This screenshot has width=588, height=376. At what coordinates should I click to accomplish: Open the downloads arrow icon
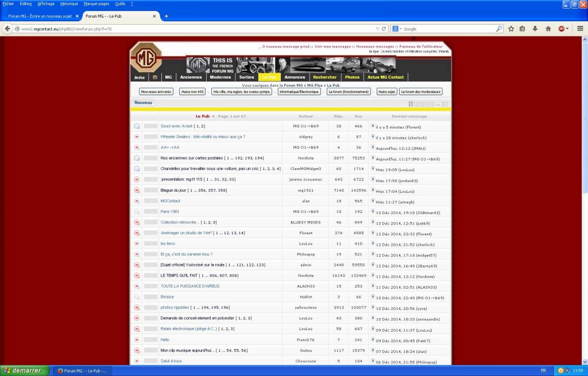click(x=535, y=29)
